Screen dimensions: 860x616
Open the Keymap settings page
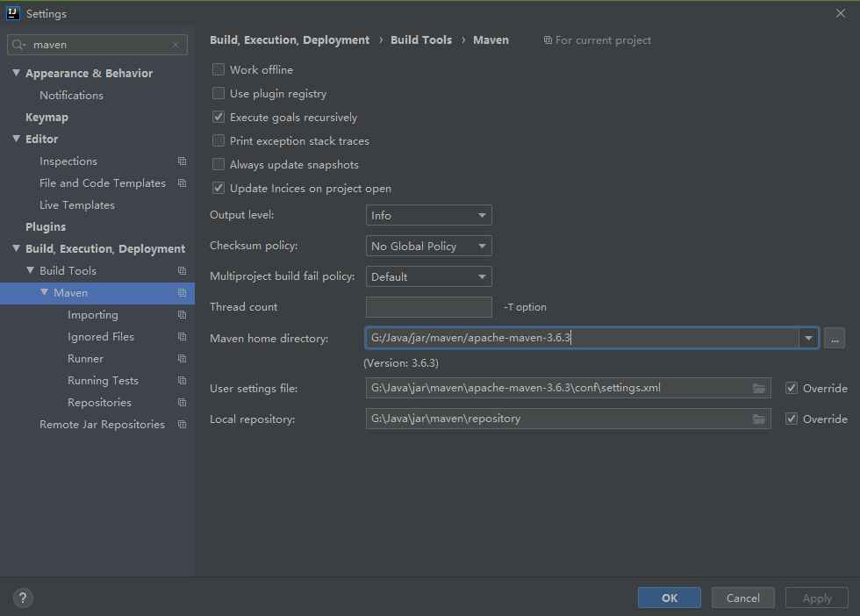pyautogui.click(x=47, y=118)
